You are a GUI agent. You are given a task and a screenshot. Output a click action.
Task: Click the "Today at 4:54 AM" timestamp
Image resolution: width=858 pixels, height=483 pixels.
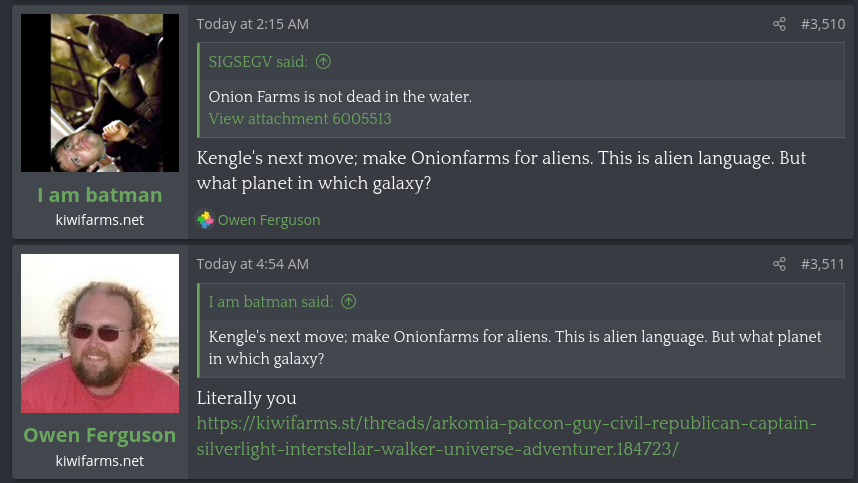pos(252,264)
